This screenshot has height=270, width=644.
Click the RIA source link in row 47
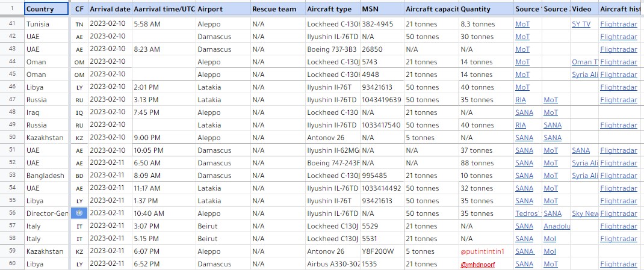pyautogui.click(x=521, y=100)
